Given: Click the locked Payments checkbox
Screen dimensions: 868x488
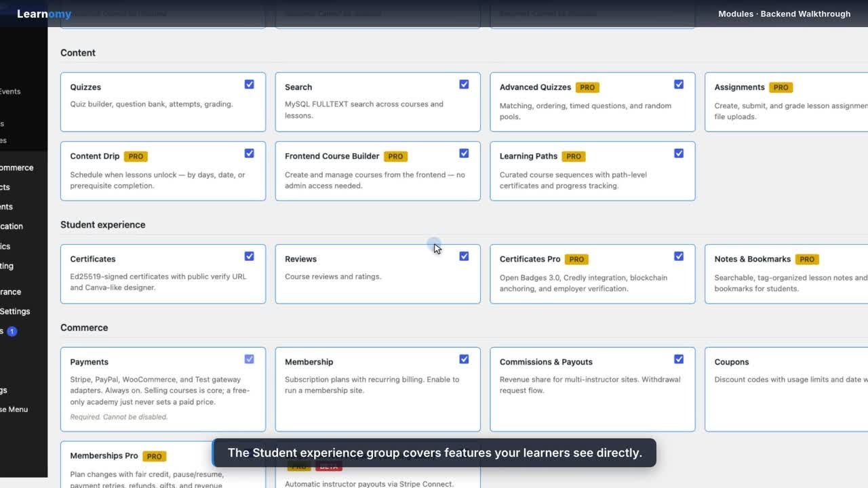Looking at the screenshot, I should pos(249,359).
